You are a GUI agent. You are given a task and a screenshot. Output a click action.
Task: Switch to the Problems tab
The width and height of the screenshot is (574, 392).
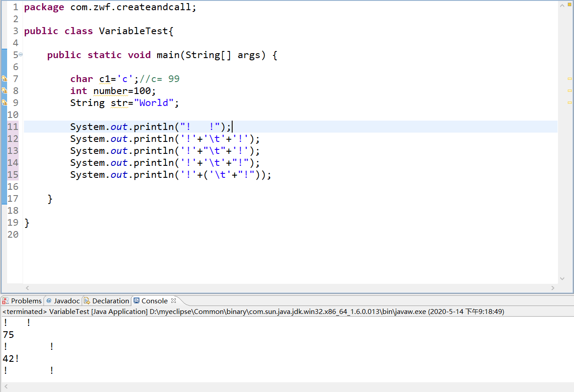pyautogui.click(x=22, y=301)
